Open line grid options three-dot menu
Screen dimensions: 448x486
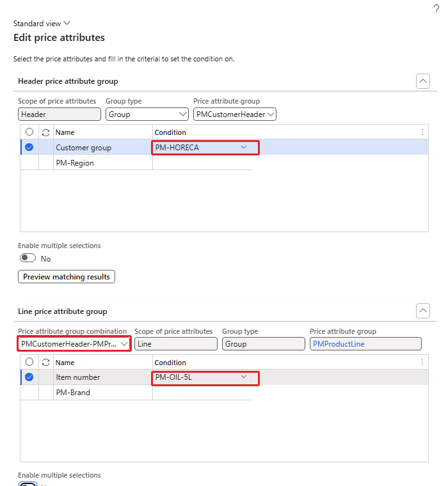[422, 362]
